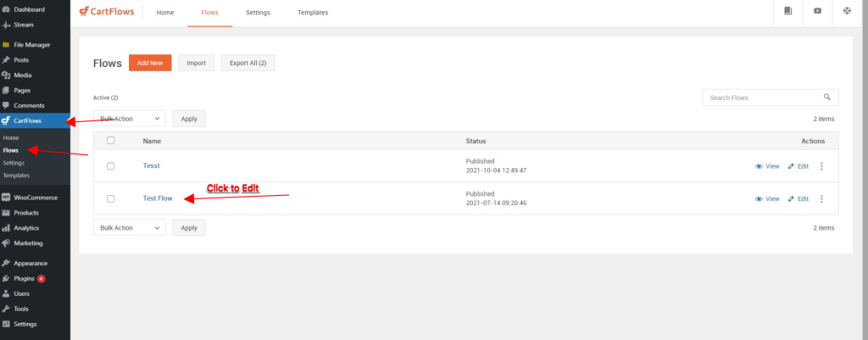Click the CartFlows logo in the top bar
The width and height of the screenshot is (868, 340).
tap(106, 12)
